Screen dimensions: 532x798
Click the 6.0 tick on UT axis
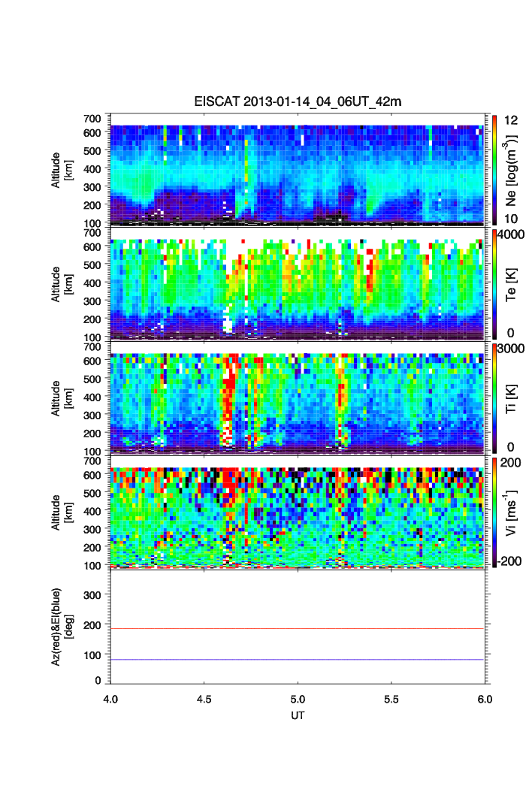[485, 700]
